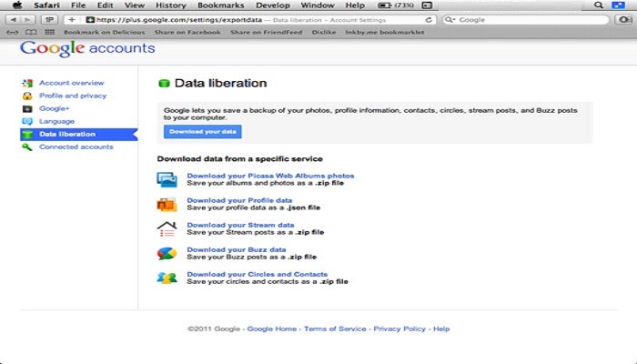Image resolution: width=637 pixels, height=364 pixels.
Task: Open Top Sites grid icon
Action: [49, 32]
